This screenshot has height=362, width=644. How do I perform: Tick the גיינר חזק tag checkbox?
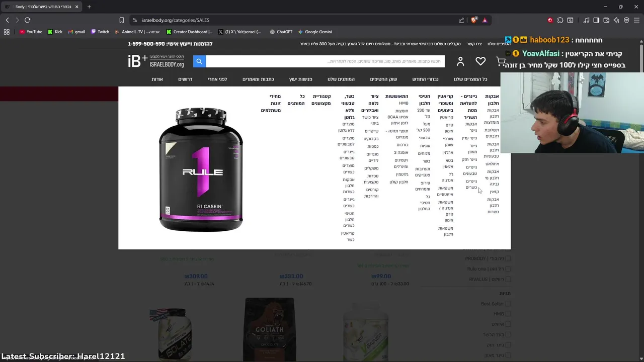pyautogui.click(x=508, y=345)
